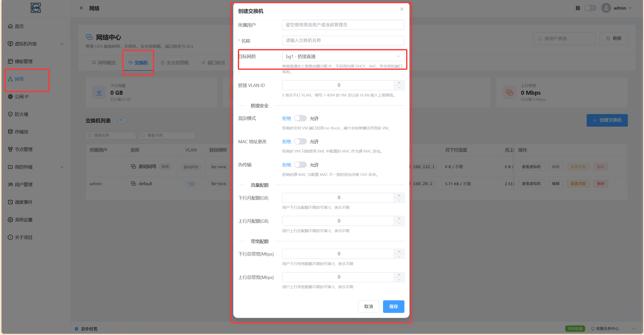Viewport: 644px width, 335px height.
Task: Decrease 上行总带宽(Mbps) value
Action: pos(399,279)
